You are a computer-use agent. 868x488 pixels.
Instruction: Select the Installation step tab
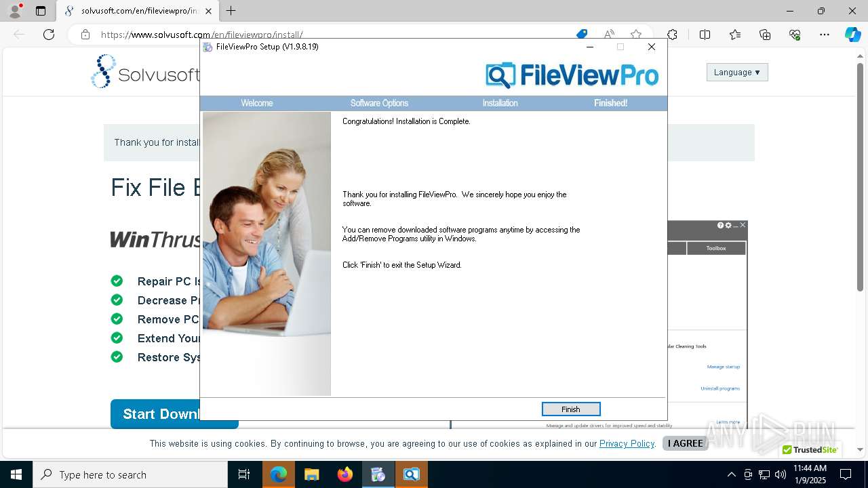coord(500,103)
